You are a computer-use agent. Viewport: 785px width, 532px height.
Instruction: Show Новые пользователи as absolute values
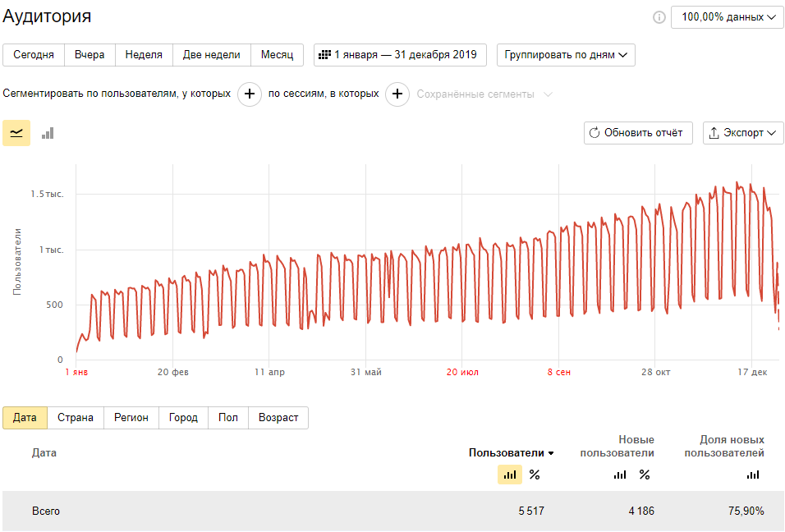pos(620,475)
